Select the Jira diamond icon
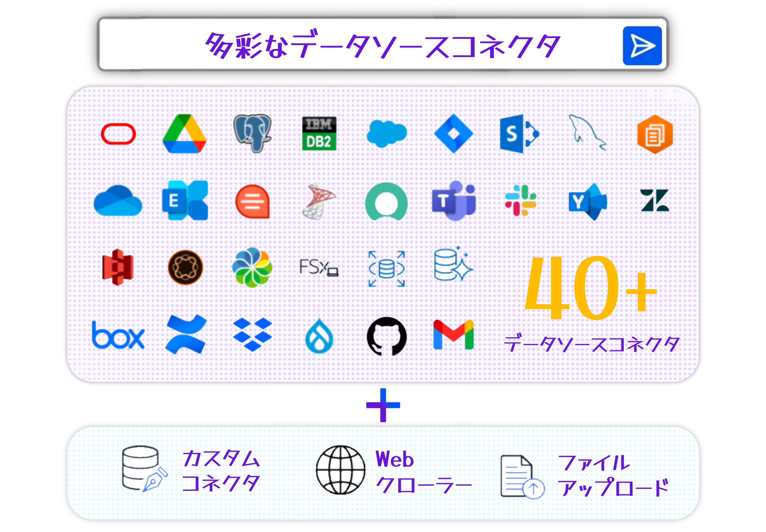The width and height of the screenshot is (766, 532). pos(453,134)
